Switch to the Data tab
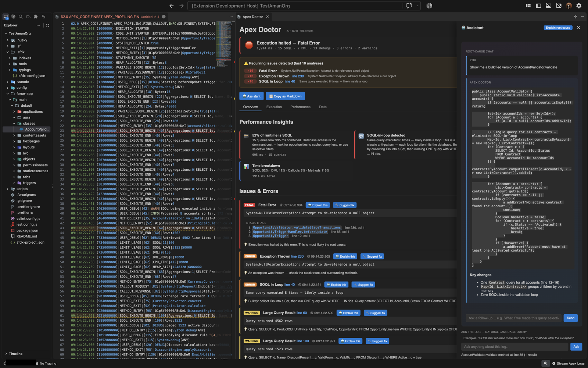Screen dimensions: 588x368 coord(323,107)
